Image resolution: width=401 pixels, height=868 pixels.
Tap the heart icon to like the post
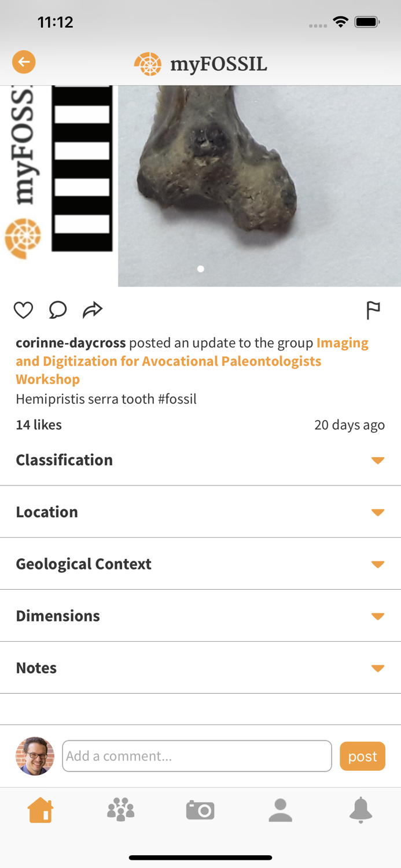(x=23, y=310)
